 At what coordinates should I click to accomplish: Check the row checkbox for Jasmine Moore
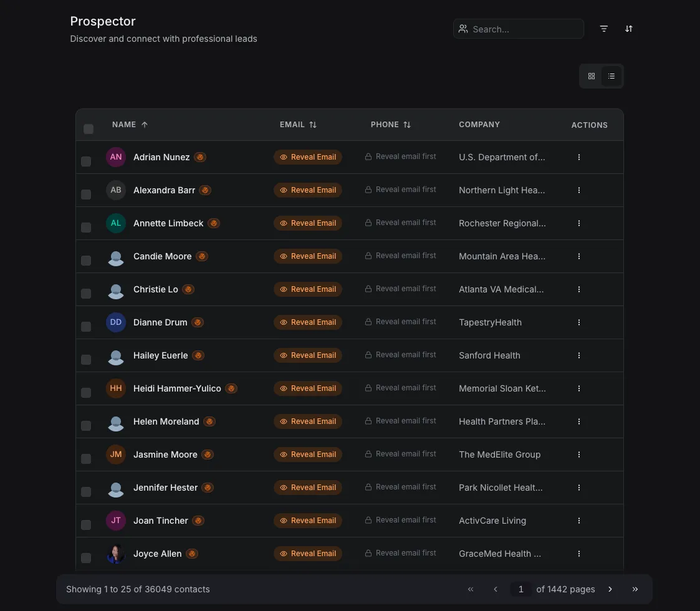click(86, 458)
